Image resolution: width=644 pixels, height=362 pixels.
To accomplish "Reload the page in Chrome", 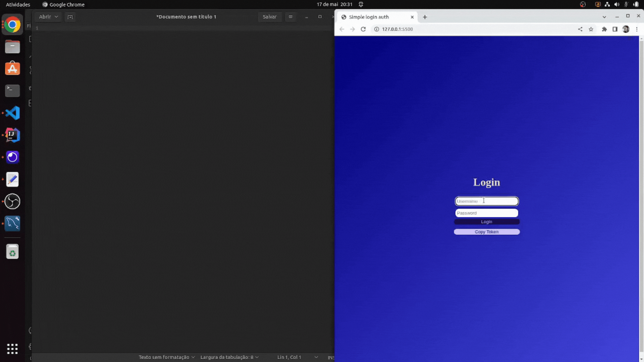I will pos(363,29).
